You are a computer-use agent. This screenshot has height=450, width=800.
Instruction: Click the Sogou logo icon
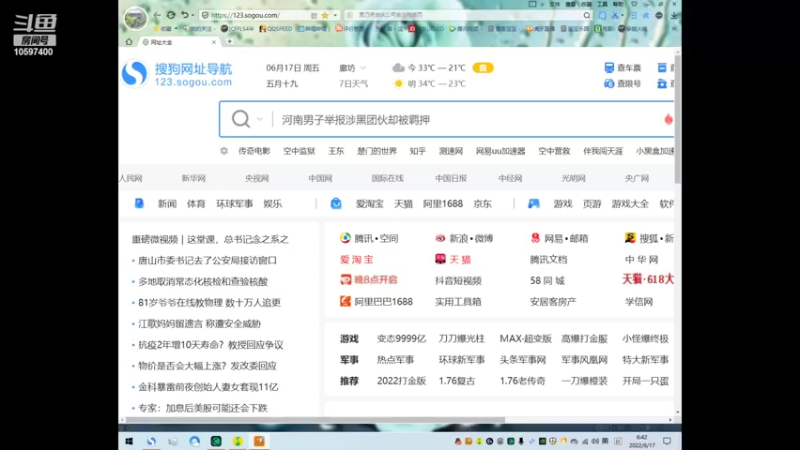coord(135,73)
